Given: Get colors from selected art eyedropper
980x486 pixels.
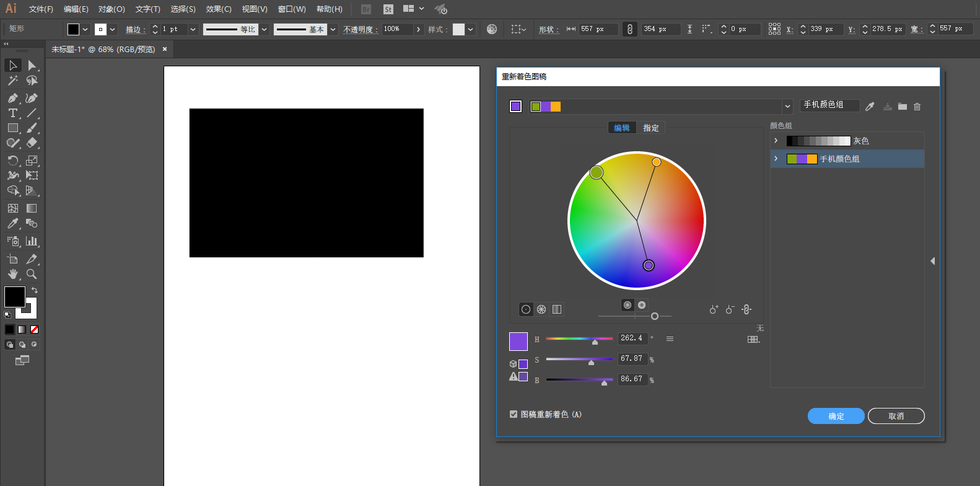Looking at the screenshot, I should [x=870, y=107].
